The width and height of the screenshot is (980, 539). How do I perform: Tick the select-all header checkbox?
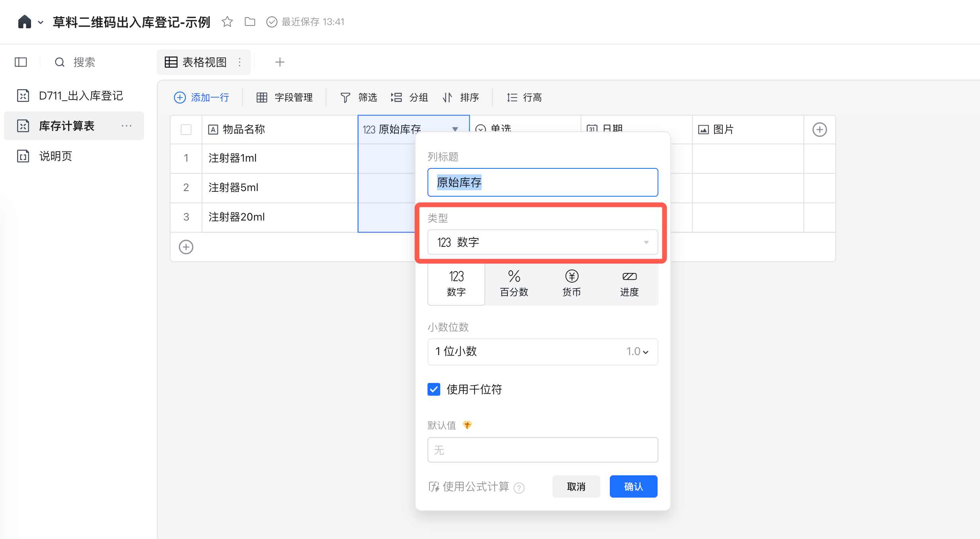click(x=186, y=129)
